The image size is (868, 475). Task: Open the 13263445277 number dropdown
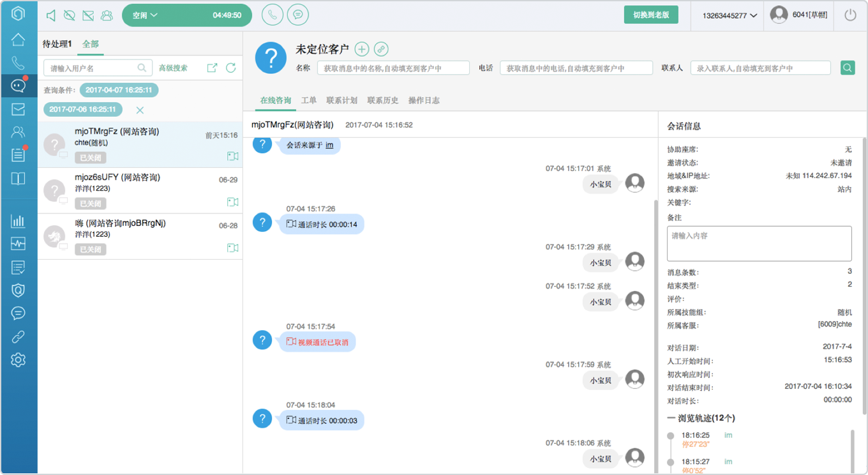tap(730, 15)
